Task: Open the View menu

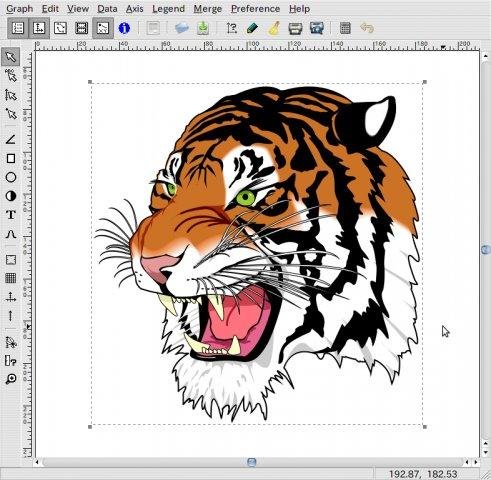Action: tap(78, 9)
